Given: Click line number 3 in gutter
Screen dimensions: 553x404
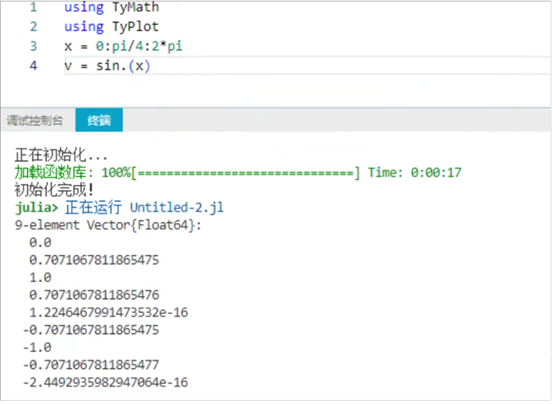Looking at the screenshot, I should click(34, 46).
